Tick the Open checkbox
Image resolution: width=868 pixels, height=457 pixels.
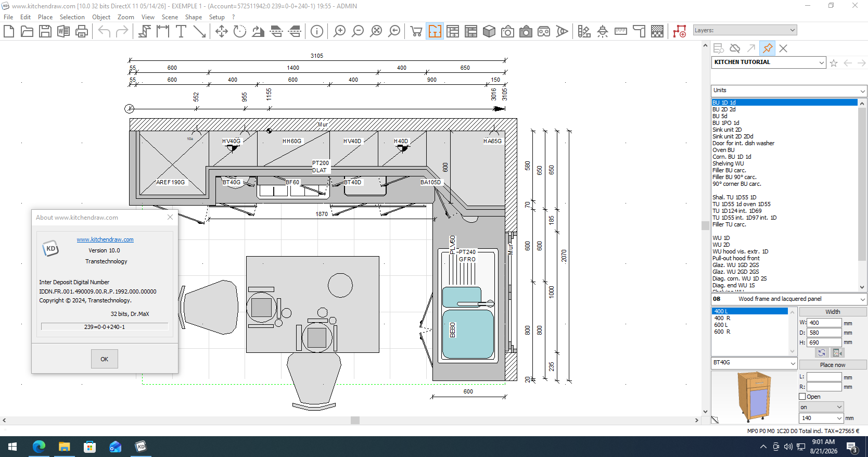pos(802,397)
